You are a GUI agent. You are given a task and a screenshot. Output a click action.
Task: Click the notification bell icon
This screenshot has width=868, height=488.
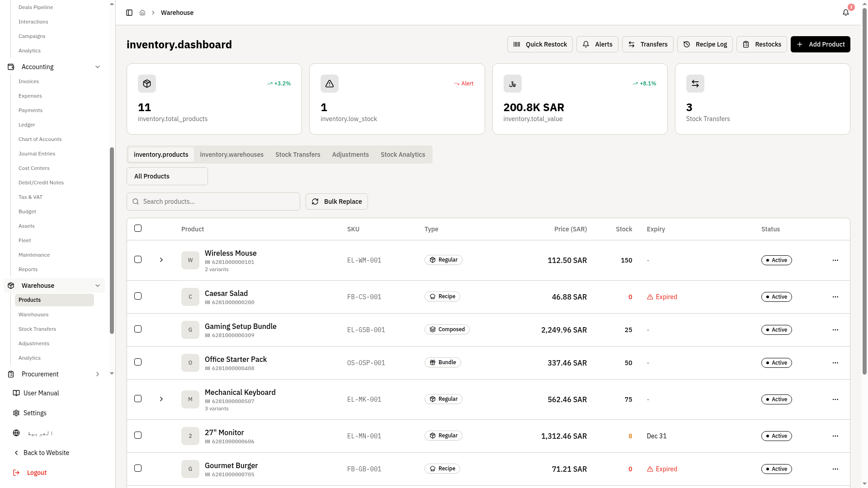coord(845,13)
